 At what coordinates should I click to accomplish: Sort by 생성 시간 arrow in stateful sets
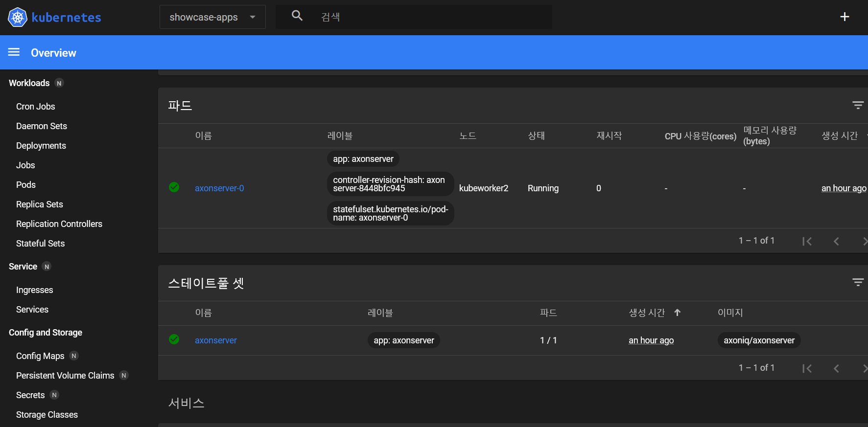pos(677,313)
